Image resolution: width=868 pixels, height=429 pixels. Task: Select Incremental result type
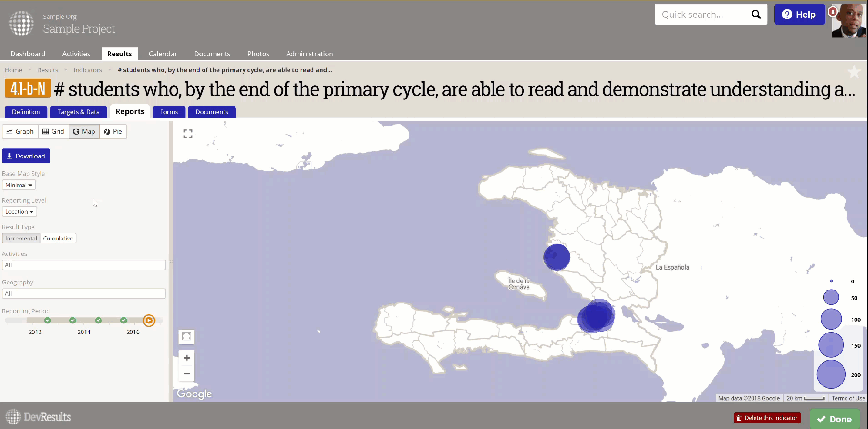click(21, 238)
